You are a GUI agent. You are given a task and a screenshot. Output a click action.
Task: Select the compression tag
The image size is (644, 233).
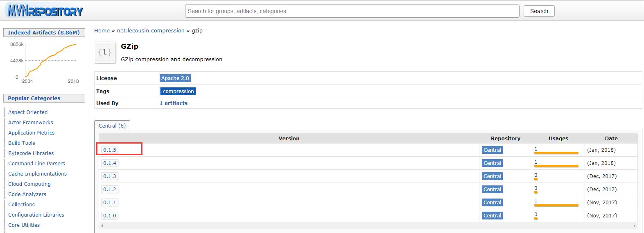coord(178,91)
